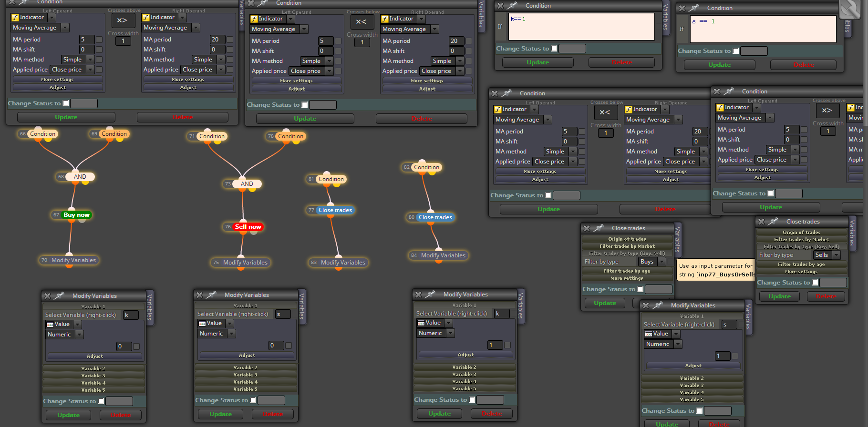Select the AND node 68
868x427 pixels.
(80, 177)
